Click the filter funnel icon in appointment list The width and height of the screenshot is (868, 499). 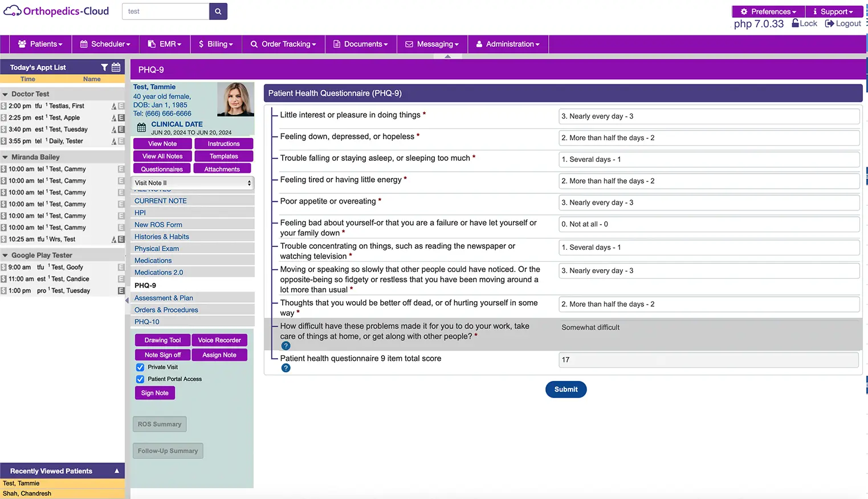104,67
